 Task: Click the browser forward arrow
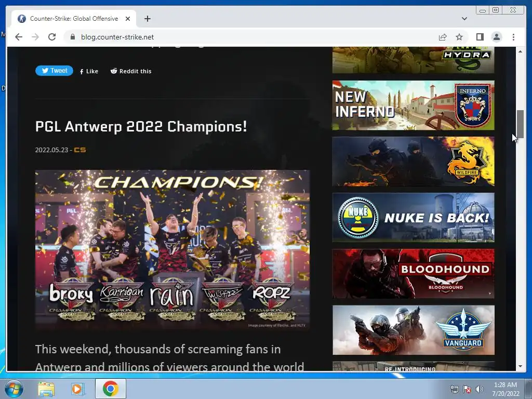point(35,37)
